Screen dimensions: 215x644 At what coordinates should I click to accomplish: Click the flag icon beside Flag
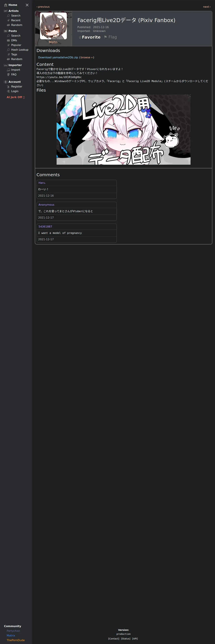point(105,37)
